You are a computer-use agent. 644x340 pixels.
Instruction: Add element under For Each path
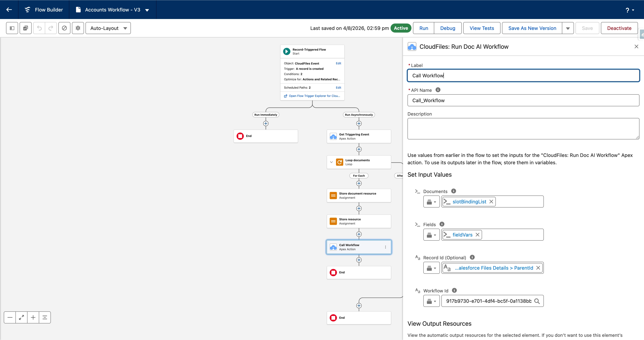pyautogui.click(x=359, y=183)
